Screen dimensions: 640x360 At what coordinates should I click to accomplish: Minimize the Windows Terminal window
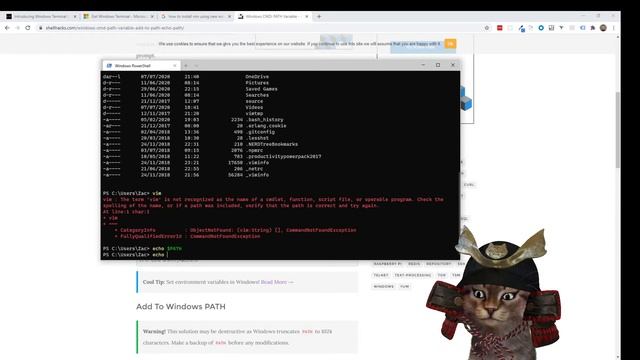tap(423, 65)
